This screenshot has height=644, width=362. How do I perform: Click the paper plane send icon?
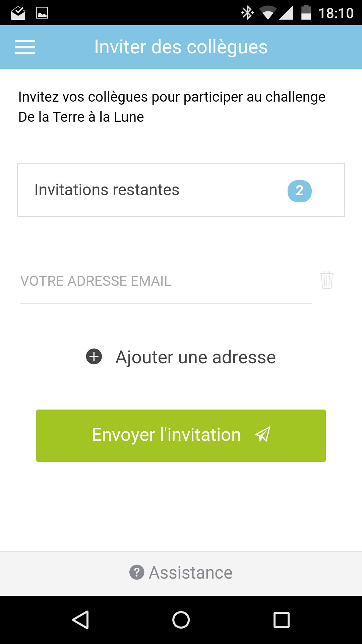pyautogui.click(x=262, y=434)
